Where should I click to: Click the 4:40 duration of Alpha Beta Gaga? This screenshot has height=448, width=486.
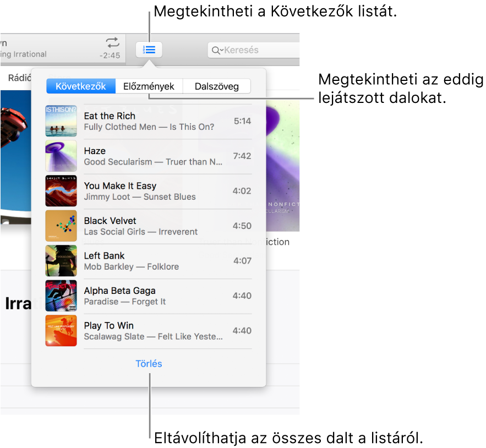(242, 296)
